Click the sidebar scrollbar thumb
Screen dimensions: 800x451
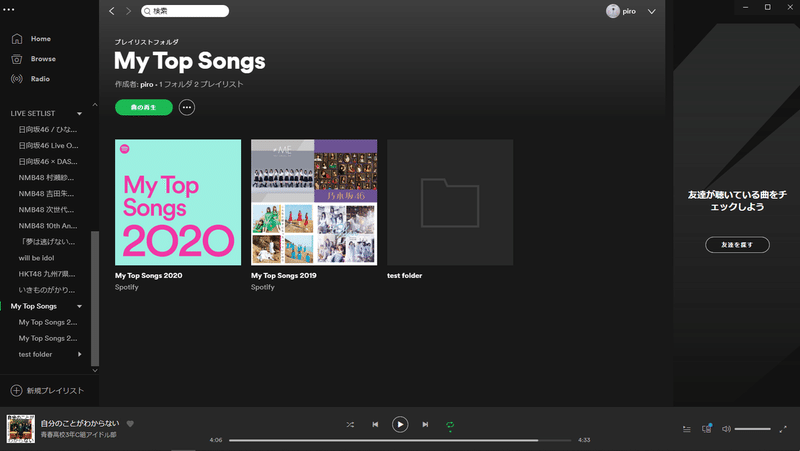coord(95,298)
